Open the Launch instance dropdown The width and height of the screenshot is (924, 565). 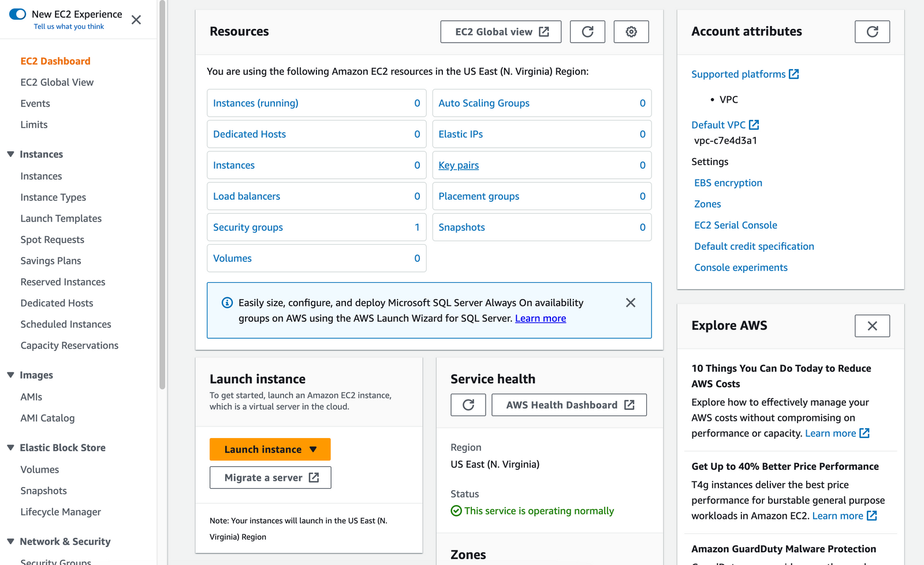(313, 450)
